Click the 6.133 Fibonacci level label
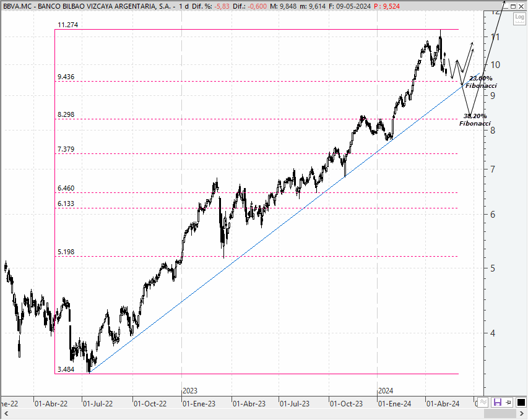 [66, 204]
